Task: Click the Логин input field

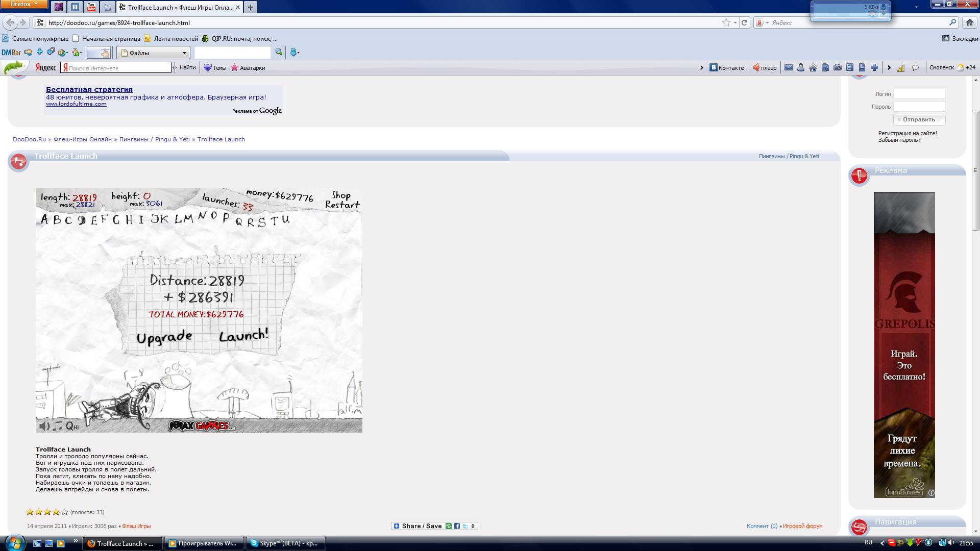Action: 919,94
